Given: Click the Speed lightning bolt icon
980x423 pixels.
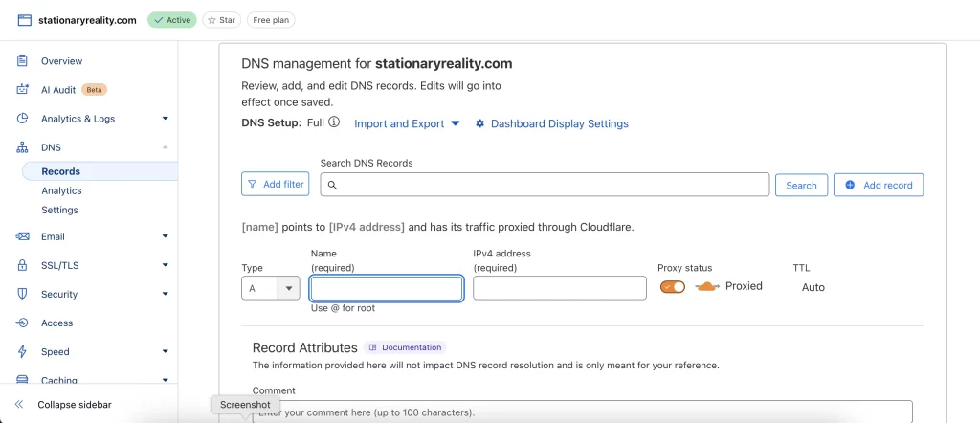Looking at the screenshot, I should click(23, 351).
